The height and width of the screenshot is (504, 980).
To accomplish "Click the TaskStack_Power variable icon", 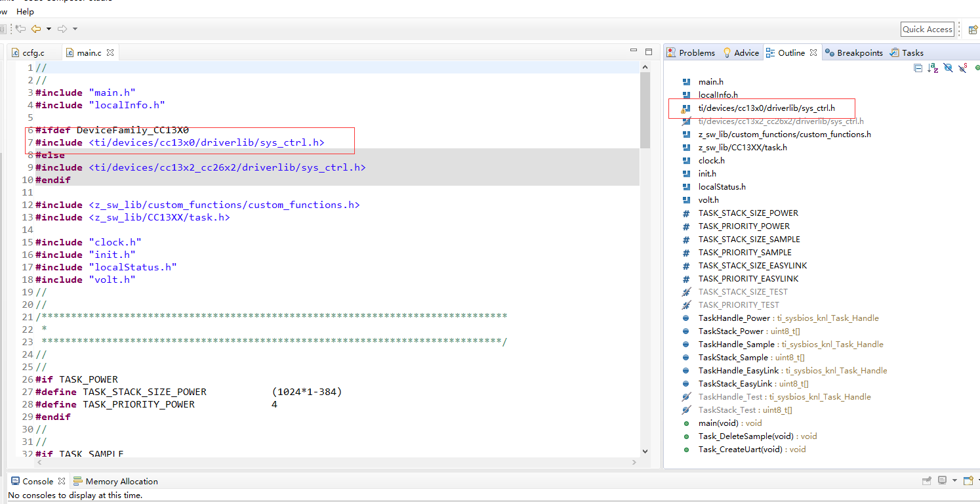I will 686,331.
